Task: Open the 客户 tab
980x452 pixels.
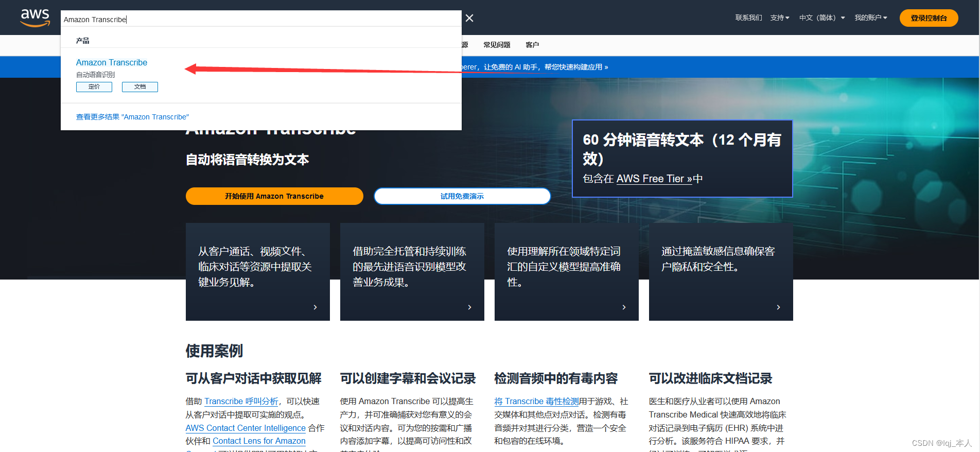Action: pos(532,45)
